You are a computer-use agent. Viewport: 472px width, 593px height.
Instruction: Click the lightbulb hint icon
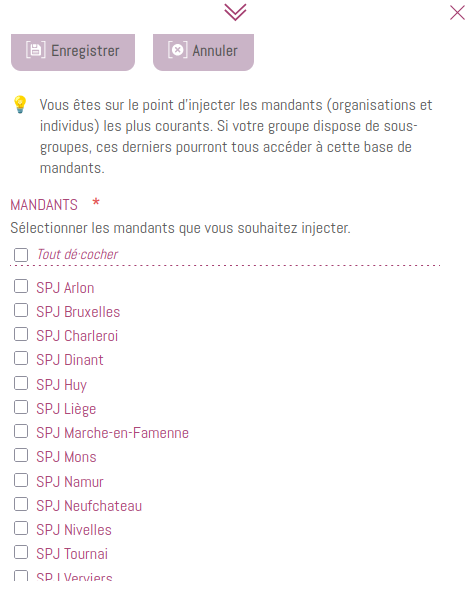click(20, 104)
